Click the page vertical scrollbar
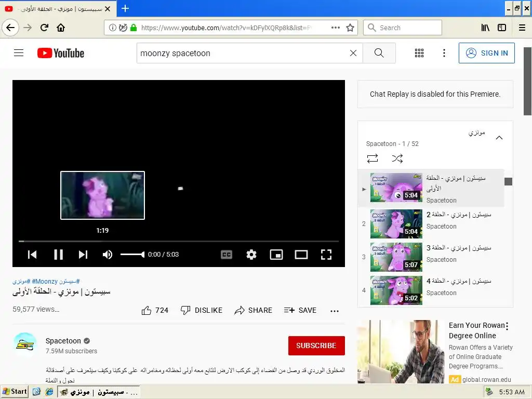The image size is (532, 399). tap(528, 82)
